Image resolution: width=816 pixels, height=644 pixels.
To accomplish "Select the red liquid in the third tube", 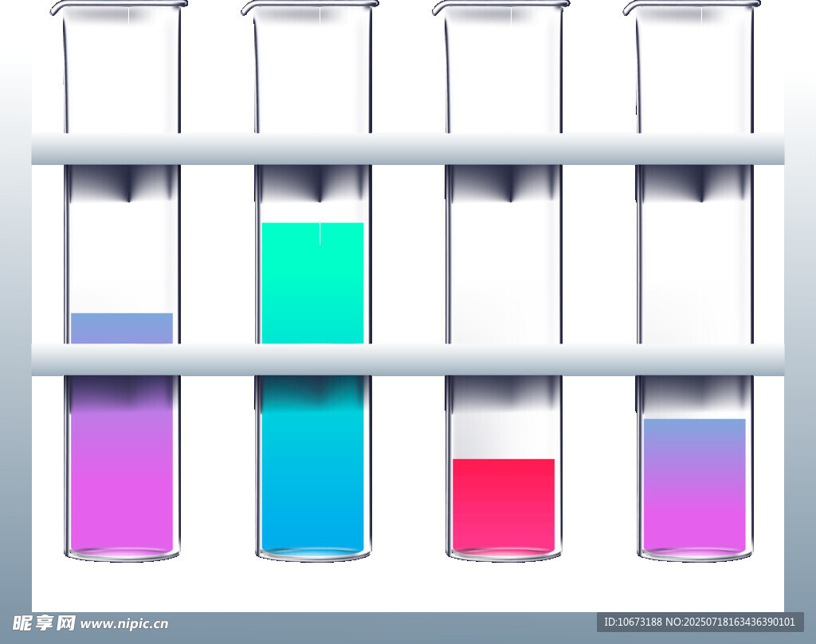I will 504,502.
